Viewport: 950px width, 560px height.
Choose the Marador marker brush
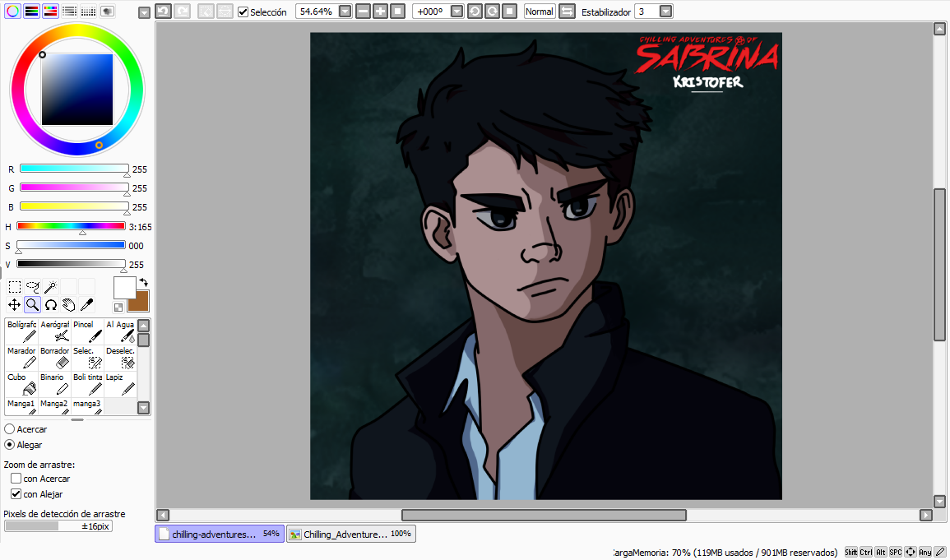point(21,359)
